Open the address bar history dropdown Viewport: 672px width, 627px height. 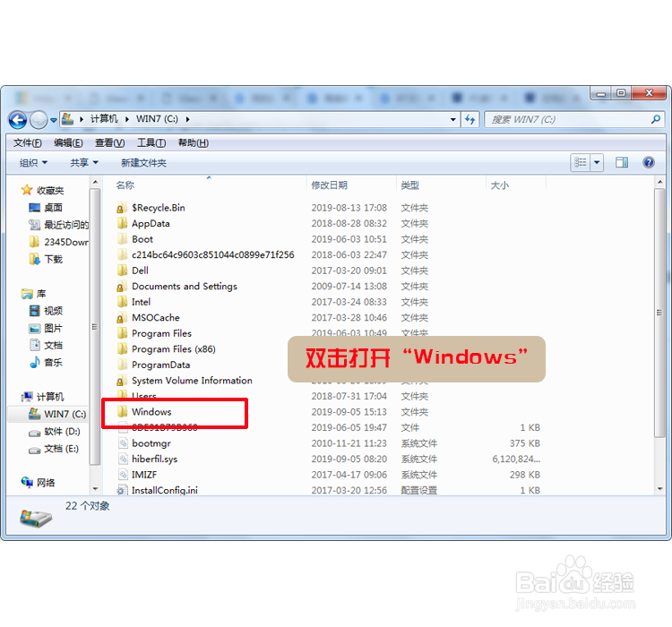point(453,119)
